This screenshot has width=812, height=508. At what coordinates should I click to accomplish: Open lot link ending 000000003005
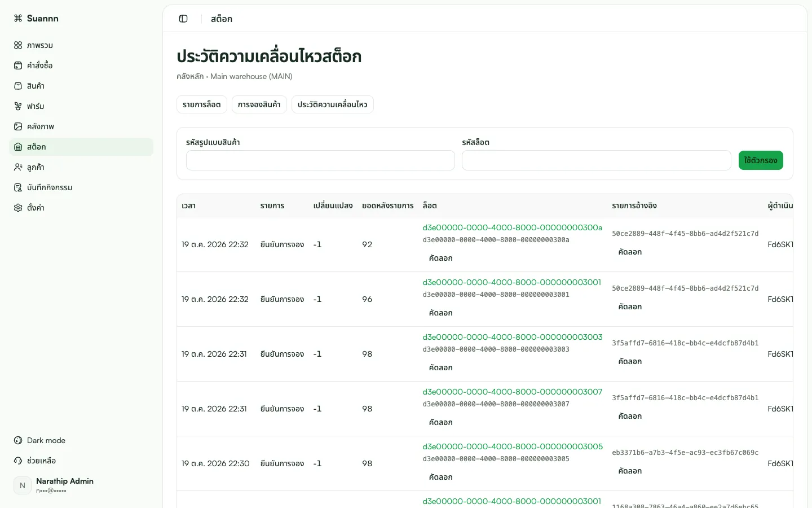(513, 446)
